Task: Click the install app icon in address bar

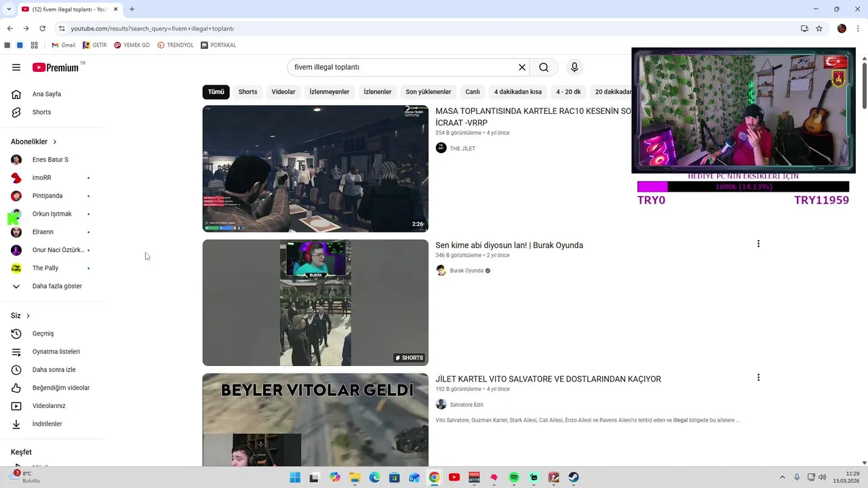Action: (x=804, y=28)
